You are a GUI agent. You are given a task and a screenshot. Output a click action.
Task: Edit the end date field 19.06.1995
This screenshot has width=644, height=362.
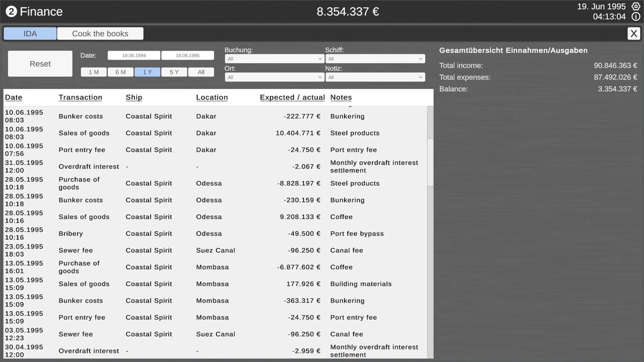(188, 56)
